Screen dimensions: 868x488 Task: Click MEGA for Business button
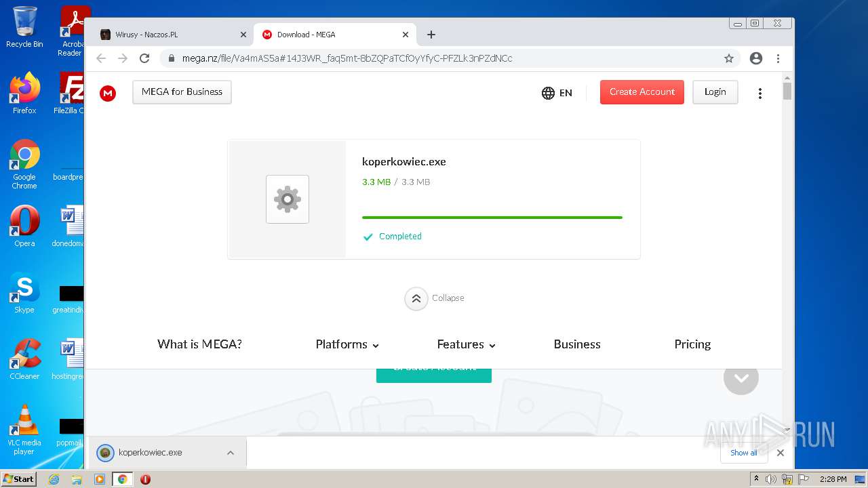point(182,92)
